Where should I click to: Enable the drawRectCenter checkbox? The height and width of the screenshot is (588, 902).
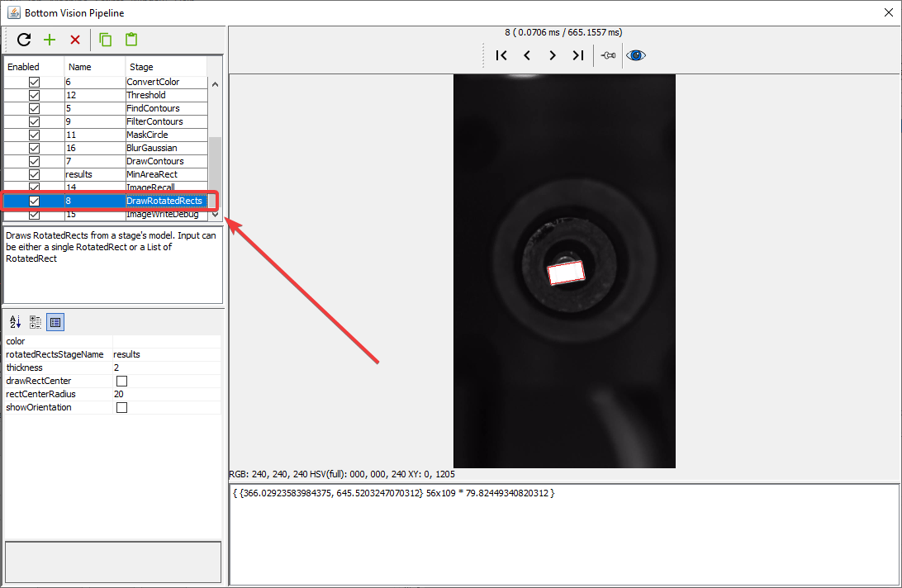121,381
